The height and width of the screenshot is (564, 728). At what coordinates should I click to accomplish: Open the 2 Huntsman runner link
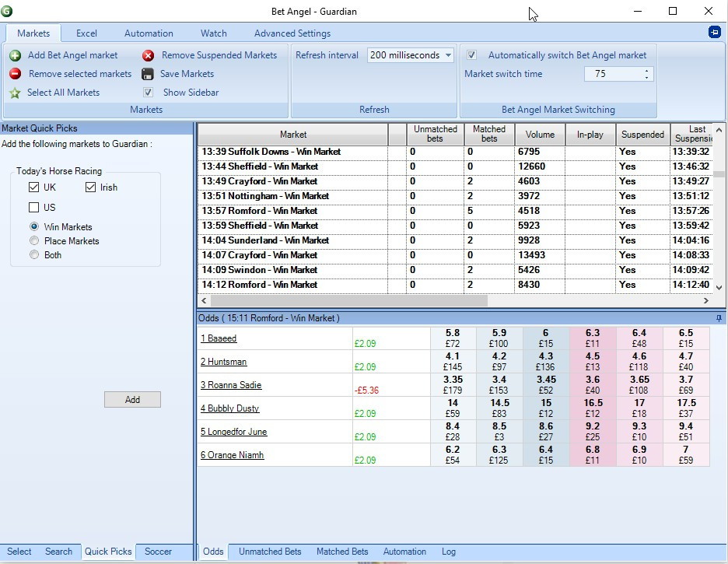coord(224,362)
